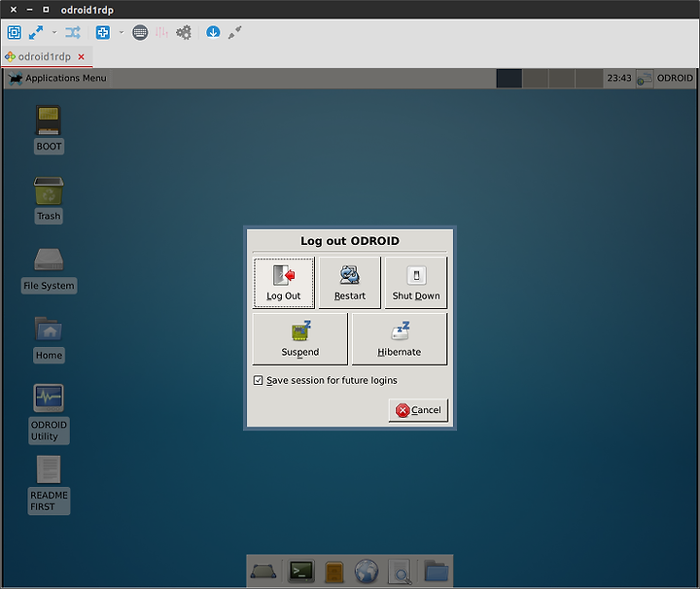Toggle fullscreen mode in Remmina toolbar
The width and height of the screenshot is (700, 589).
click(x=36, y=33)
